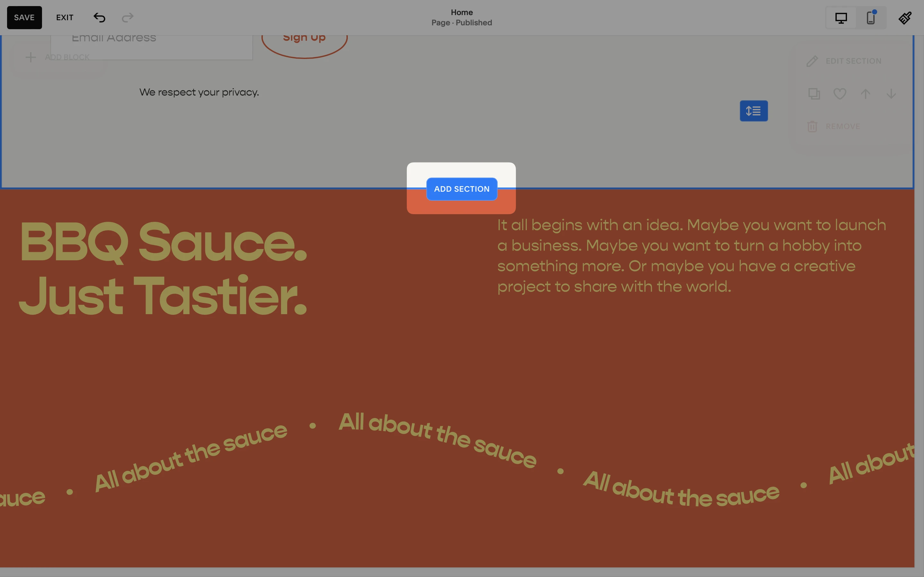Click the ADD BLOCK plus button

pyautogui.click(x=30, y=57)
